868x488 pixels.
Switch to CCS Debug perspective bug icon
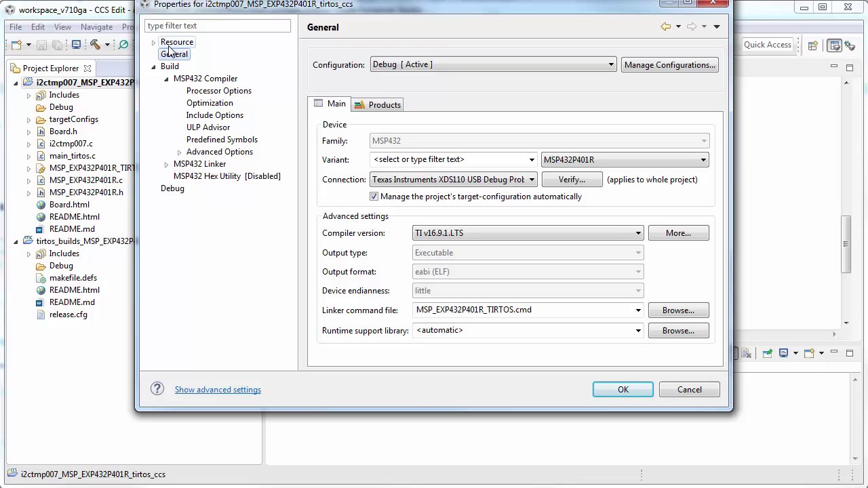850,45
